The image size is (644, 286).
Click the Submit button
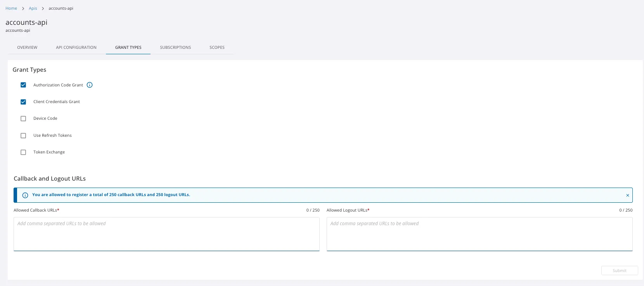click(x=620, y=270)
